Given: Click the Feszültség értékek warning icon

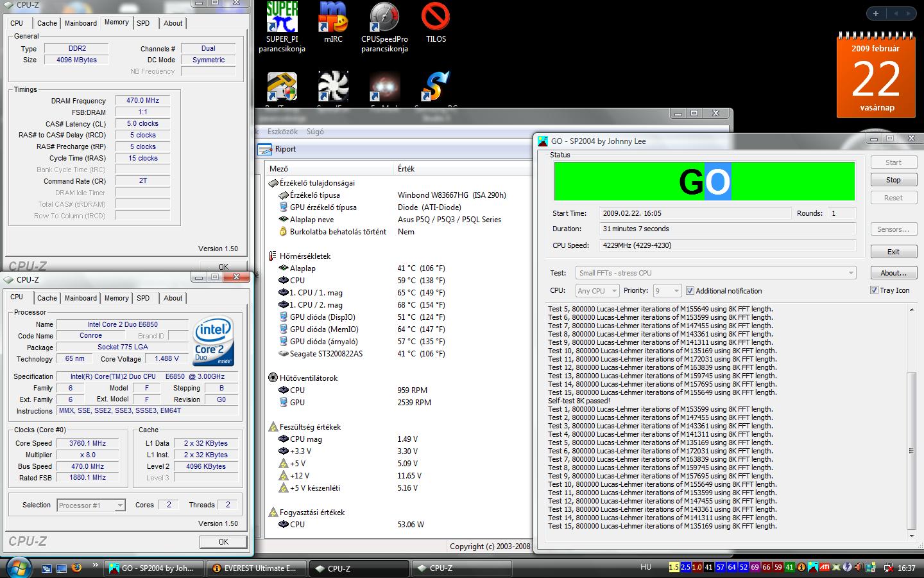Looking at the screenshot, I should (x=273, y=426).
